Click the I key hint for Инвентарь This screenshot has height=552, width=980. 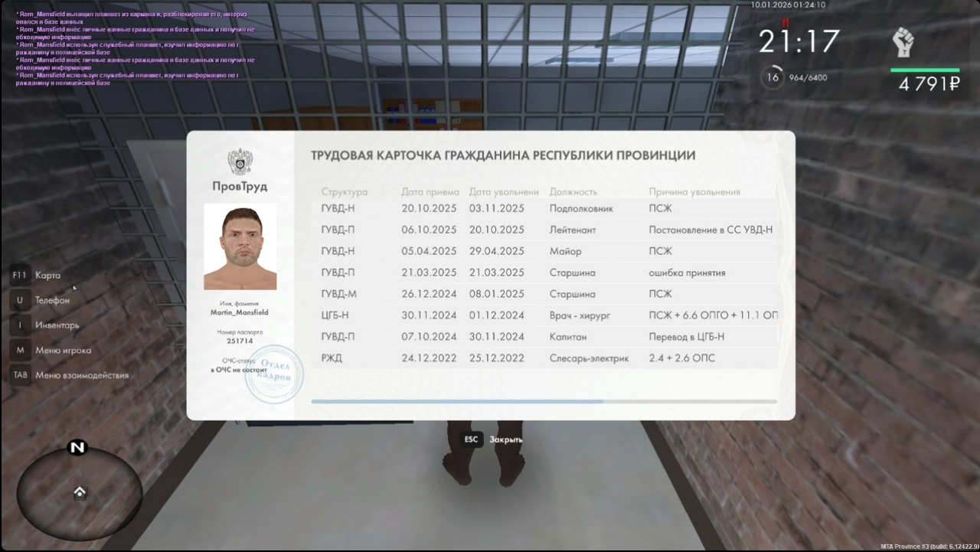[20, 325]
